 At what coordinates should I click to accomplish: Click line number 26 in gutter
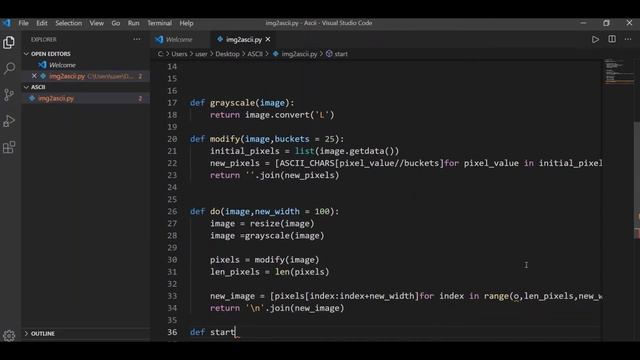click(172, 211)
